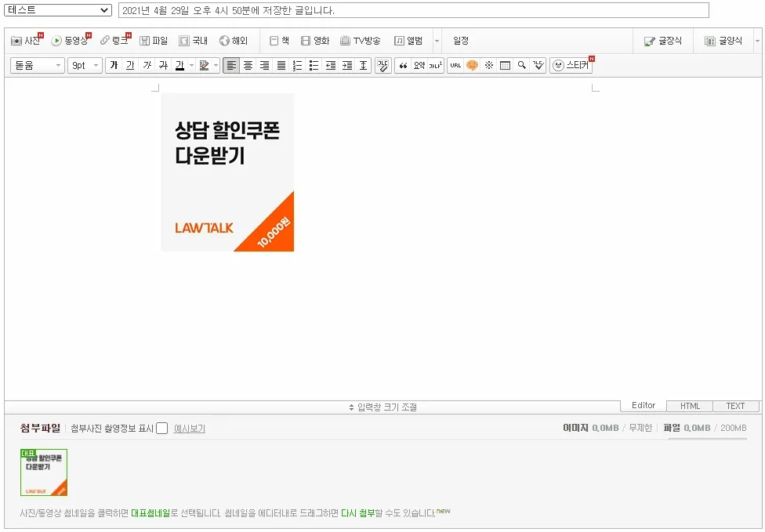Image resolution: width=765 pixels, height=532 pixels.
Task: Open the special characters ※ button
Action: [488, 65]
